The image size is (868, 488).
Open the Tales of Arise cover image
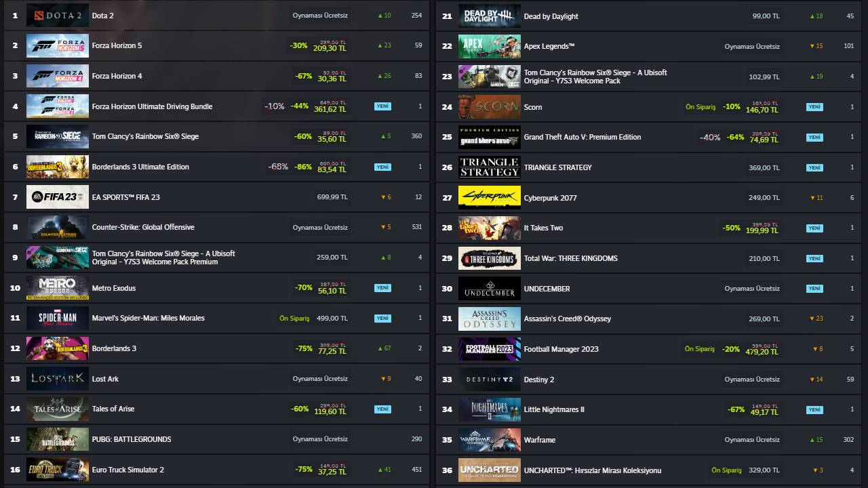(x=58, y=409)
